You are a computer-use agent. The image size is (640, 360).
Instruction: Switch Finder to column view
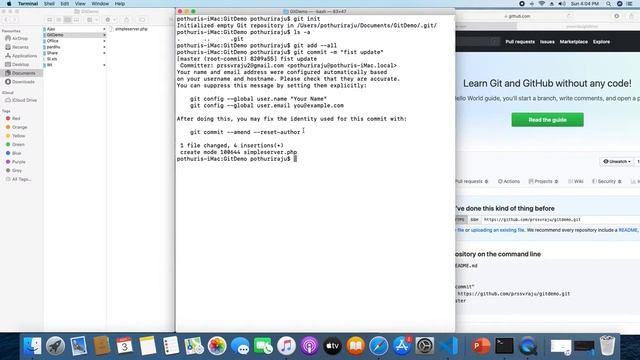pyautogui.click(x=67, y=20)
